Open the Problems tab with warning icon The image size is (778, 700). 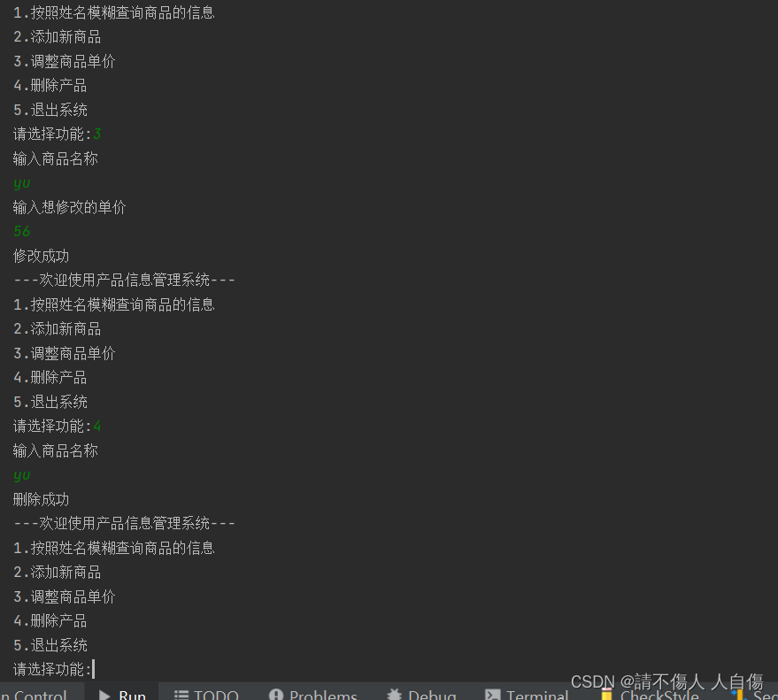pyautogui.click(x=312, y=694)
